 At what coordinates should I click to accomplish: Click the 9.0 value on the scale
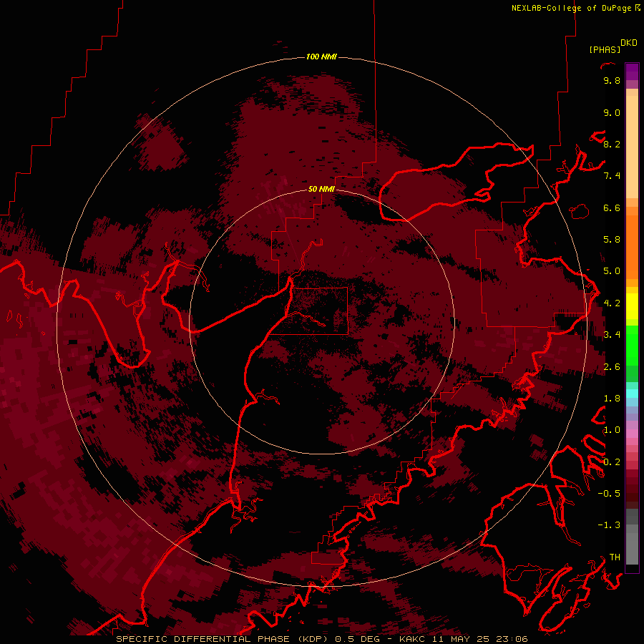pyautogui.click(x=612, y=112)
